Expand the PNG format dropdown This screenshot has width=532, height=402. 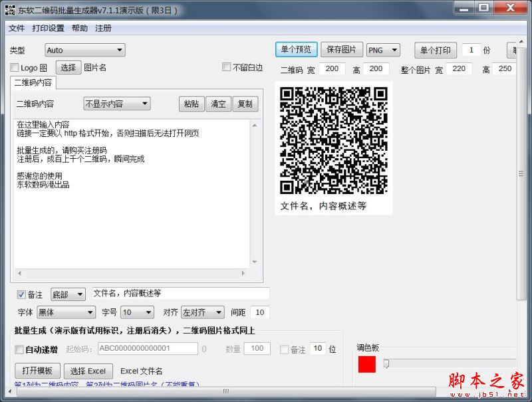coord(383,50)
